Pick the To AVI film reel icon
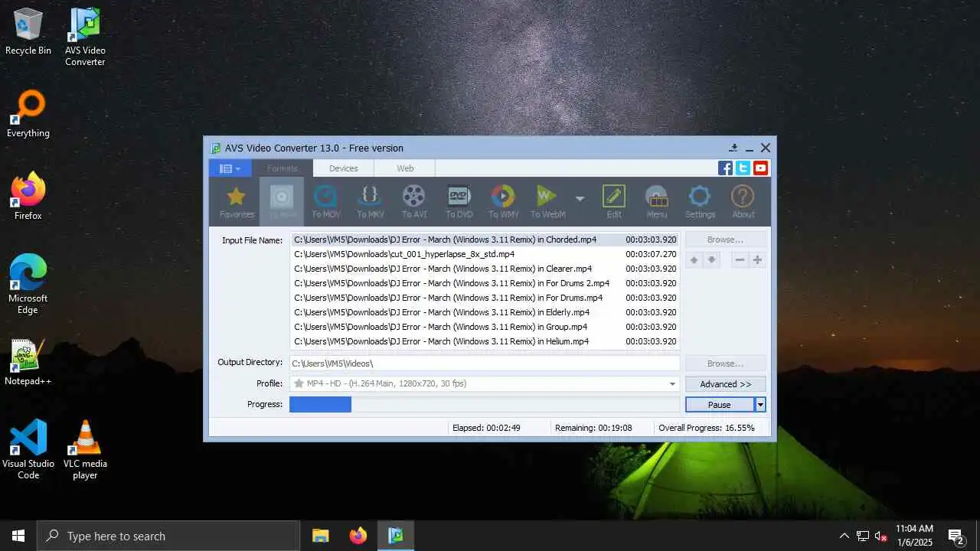 414,202
